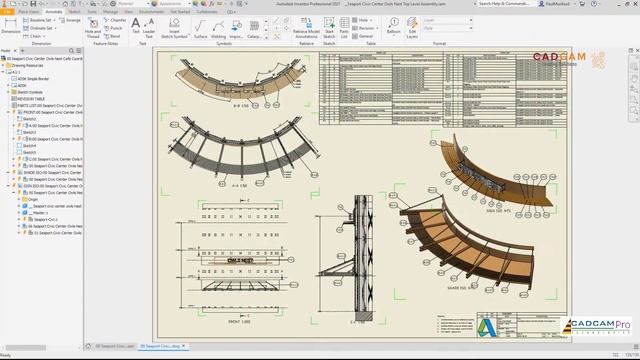Screen dimensions: 640x360
Task: Click the Chamfer note tool
Action: point(115,20)
